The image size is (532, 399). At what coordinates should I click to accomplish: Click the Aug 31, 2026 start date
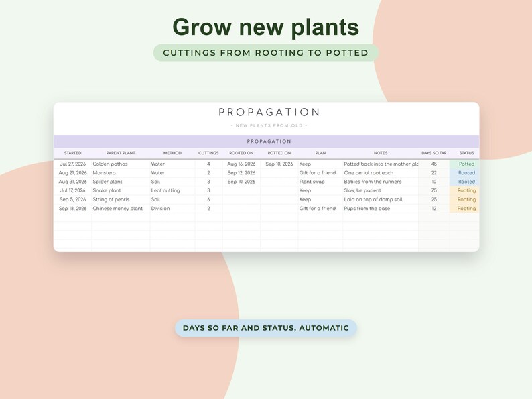pyautogui.click(x=72, y=182)
